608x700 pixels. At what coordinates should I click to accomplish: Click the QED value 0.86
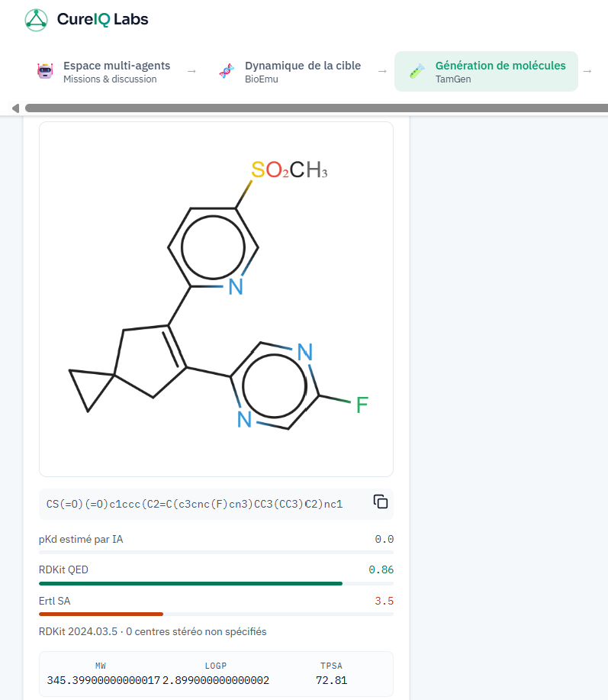(381, 569)
